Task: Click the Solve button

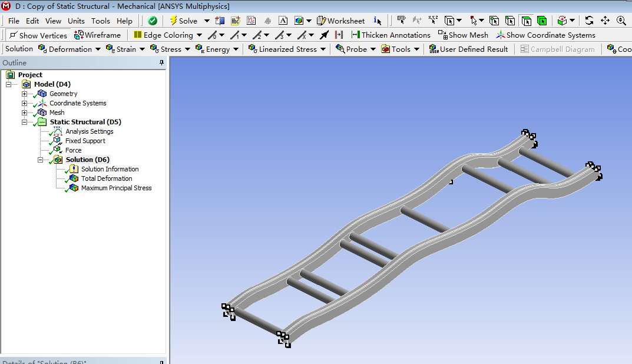Action: tap(183, 21)
